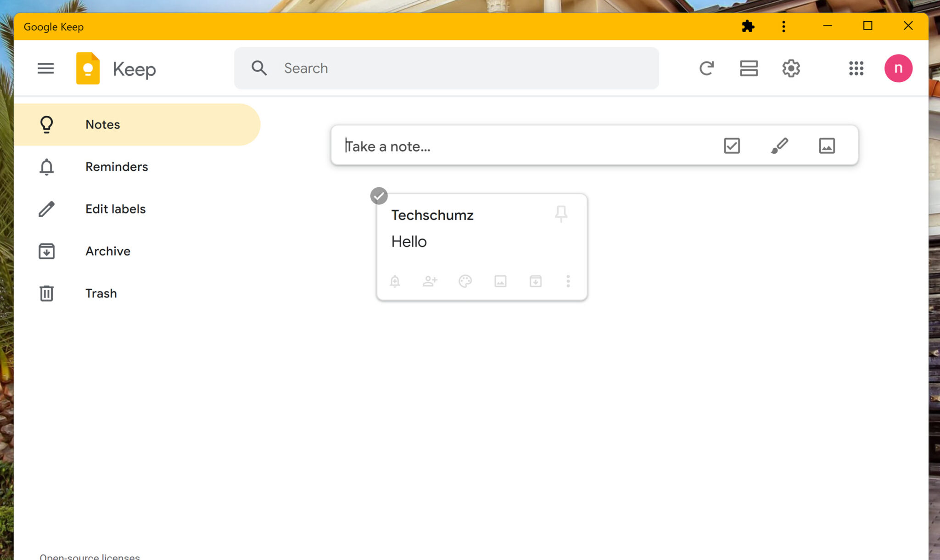
Task: Add an image to the Techschumz note
Action: (500, 281)
